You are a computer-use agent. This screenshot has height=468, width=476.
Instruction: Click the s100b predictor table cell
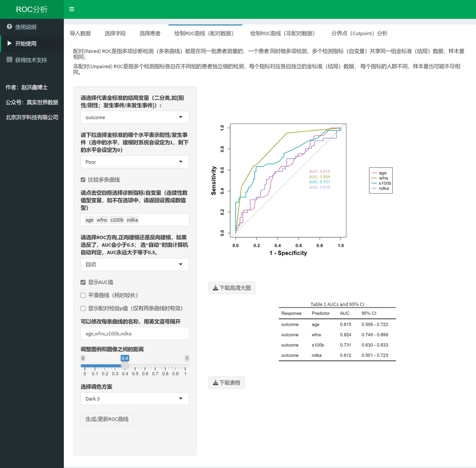tap(318, 345)
